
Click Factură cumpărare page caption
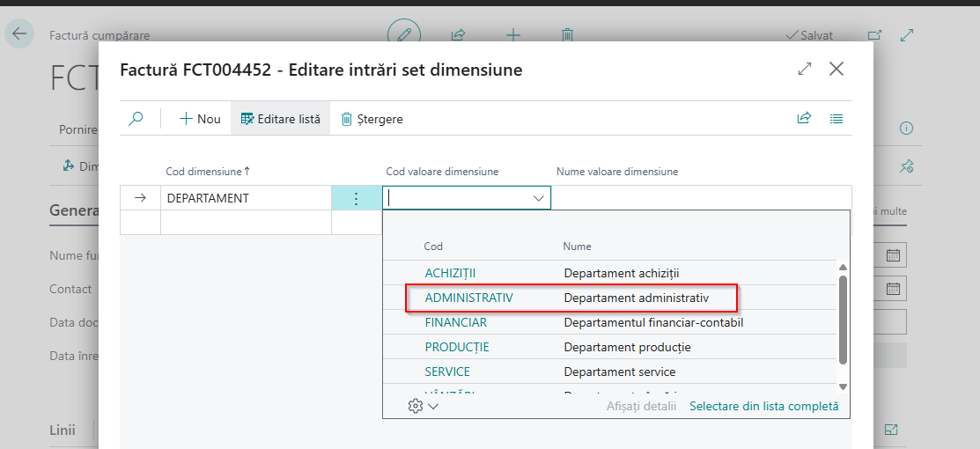[x=99, y=35]
